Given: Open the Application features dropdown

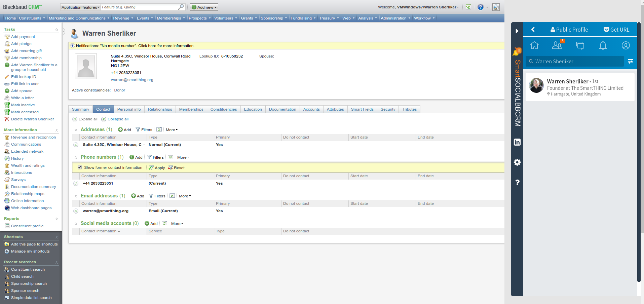Looking at the screenshot, I should [80, 7].
